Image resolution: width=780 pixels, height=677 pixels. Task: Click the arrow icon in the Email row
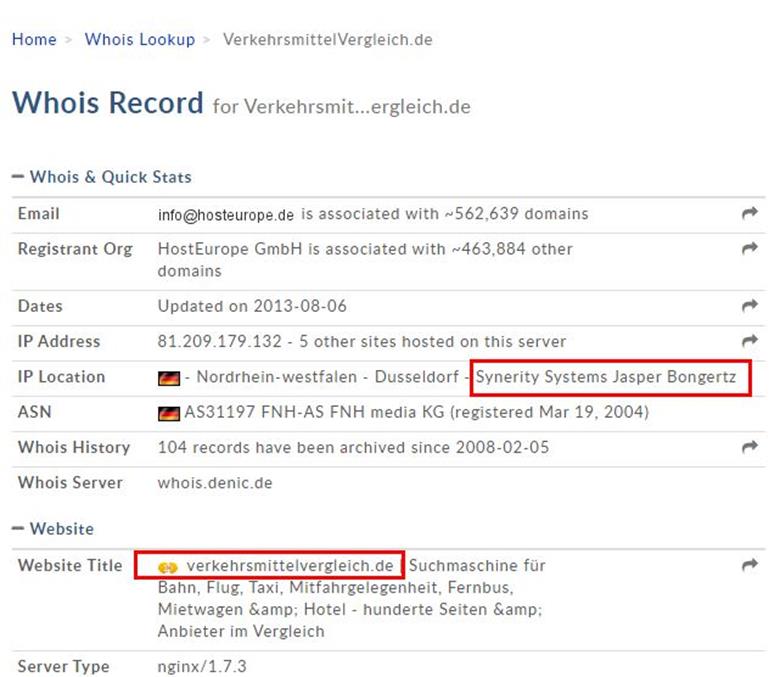(x=749, y=214)
